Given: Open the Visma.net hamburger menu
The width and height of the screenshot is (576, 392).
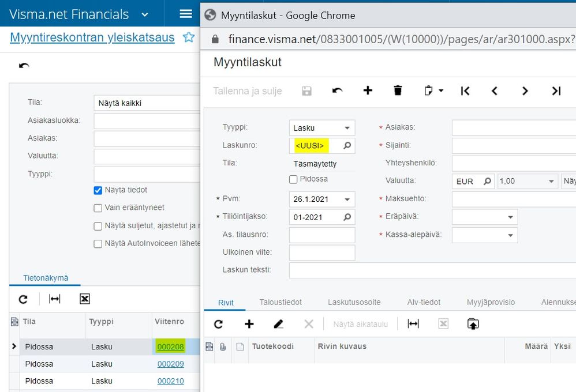Looking at the screenshot, I should coord(185,14).
